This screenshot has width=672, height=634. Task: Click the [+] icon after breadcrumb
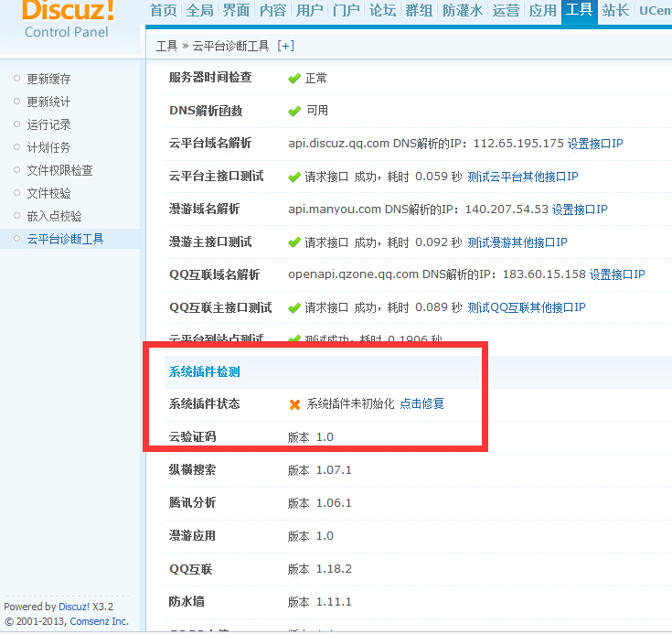[x=285, y=46]
